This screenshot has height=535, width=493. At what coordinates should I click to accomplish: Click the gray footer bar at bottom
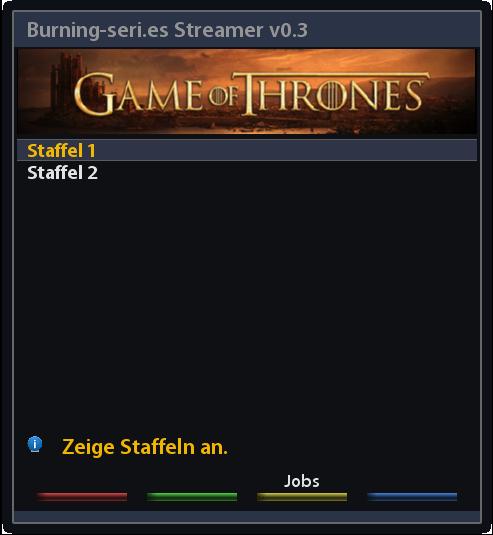tap(247, 516)
